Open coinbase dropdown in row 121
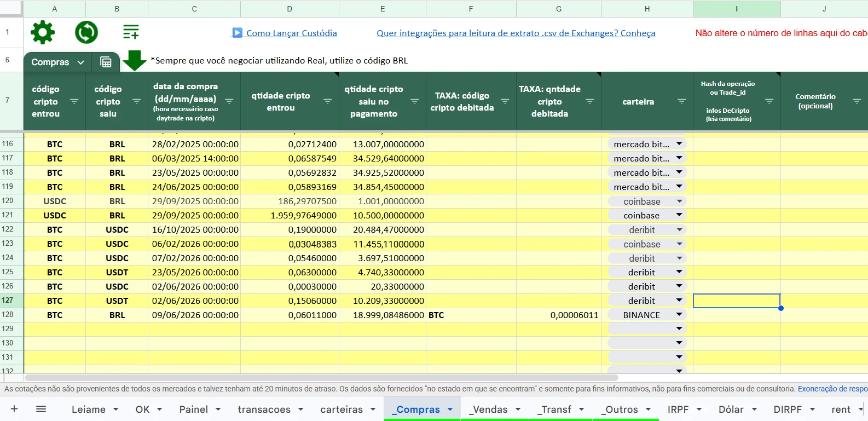 (679, 215)
